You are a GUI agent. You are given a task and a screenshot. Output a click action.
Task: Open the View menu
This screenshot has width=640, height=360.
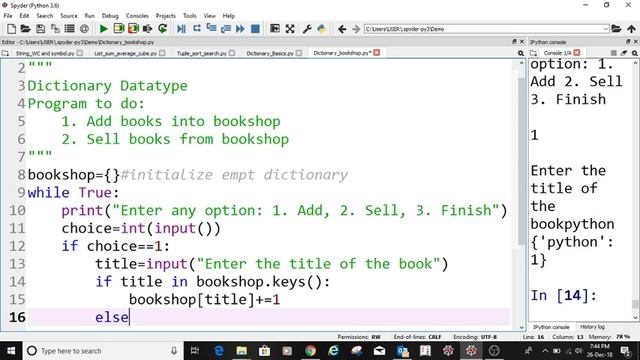[209, 16]
